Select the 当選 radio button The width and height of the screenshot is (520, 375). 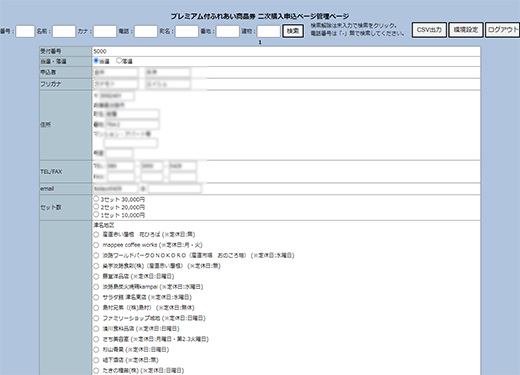pos(96,61)
